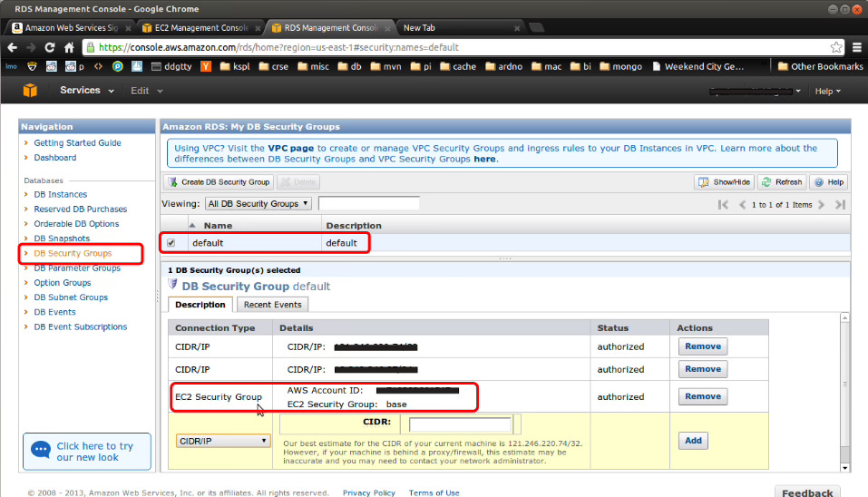Click the Create DB Security Group button
The width and height of the screenshot is (868, 497).
(x=219, y=182)
